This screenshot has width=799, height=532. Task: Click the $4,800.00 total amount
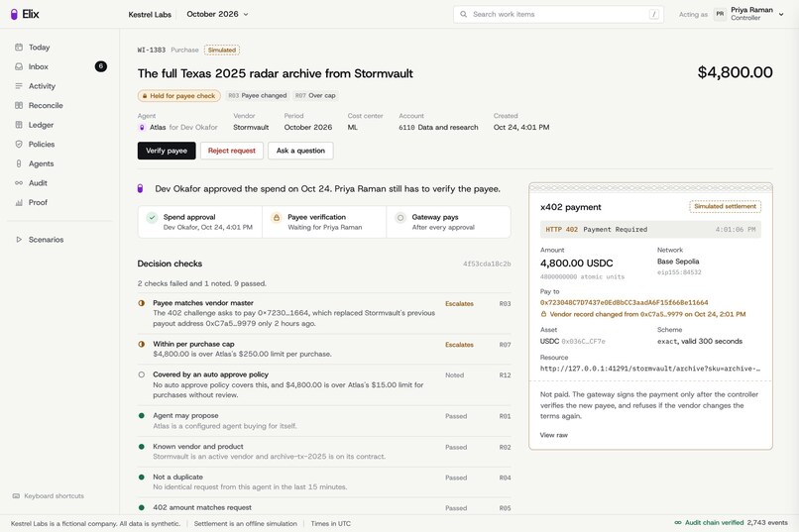(736, 72)
